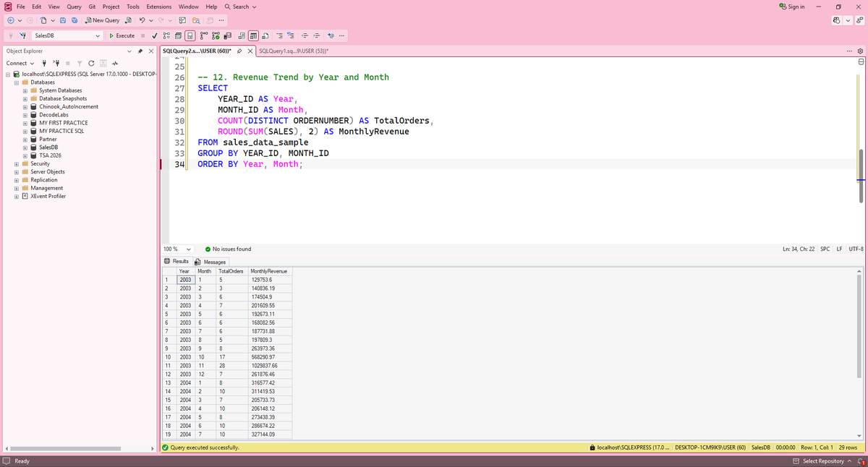
Task: Toggle auto-hide pin on Object Explorer
Action: coord(140,51)
